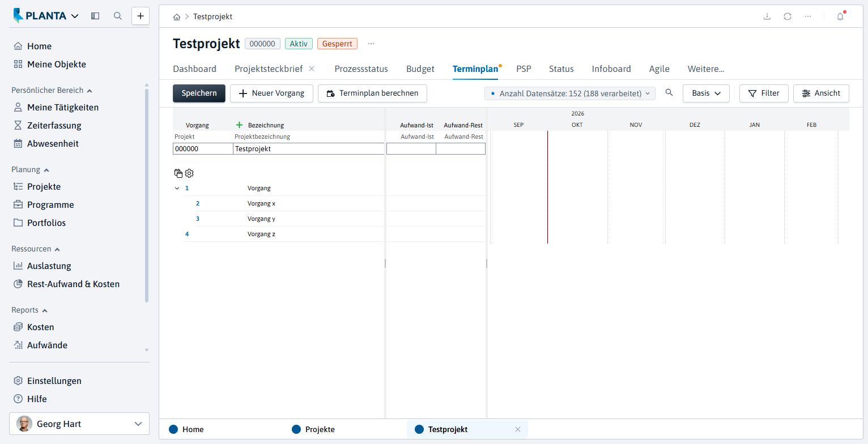Open search from sidebar magnifier icon
Viewport: 868px width, 444px height.
click(x=118, y=16)
